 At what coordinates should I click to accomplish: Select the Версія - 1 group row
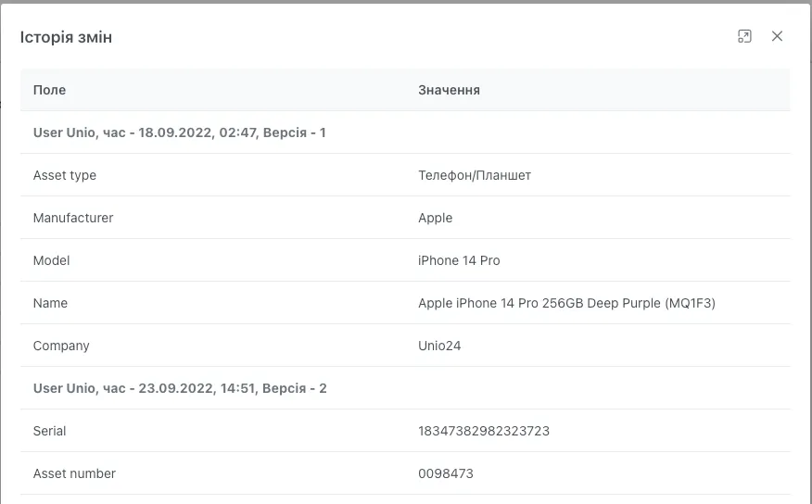(x=180, y=132)
